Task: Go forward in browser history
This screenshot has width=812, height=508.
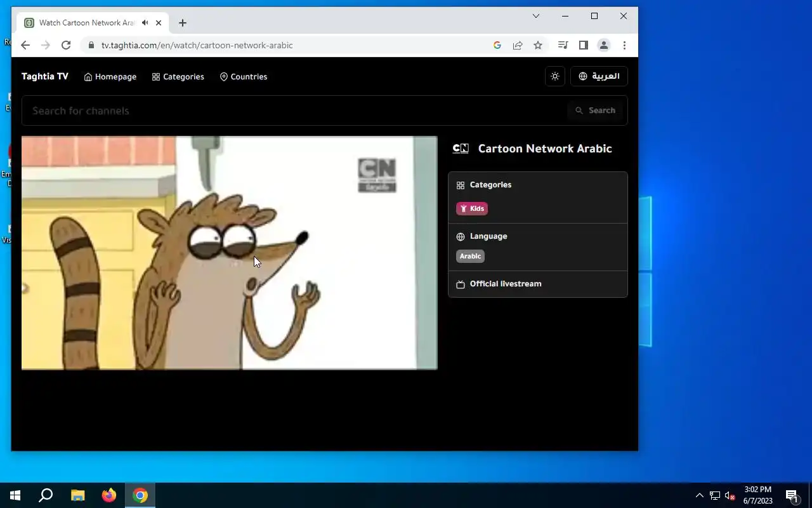Action: click(x=46, y=45)
